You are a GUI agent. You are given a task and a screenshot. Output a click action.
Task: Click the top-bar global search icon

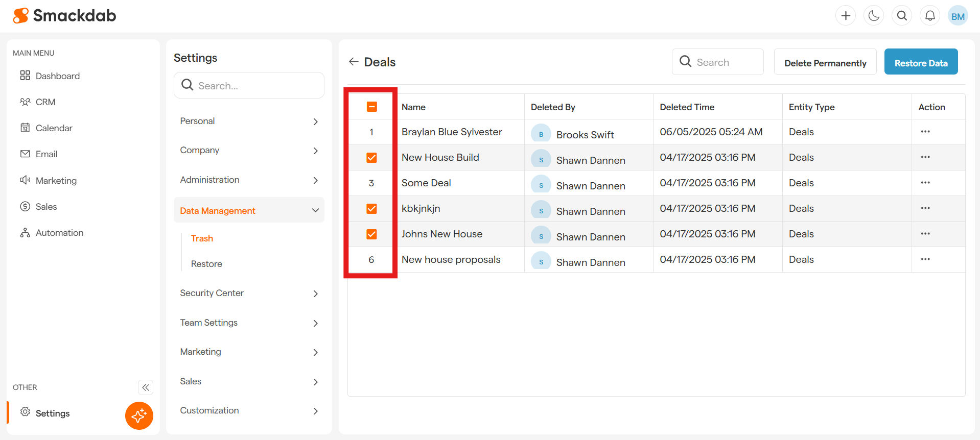tap(902, 16)
